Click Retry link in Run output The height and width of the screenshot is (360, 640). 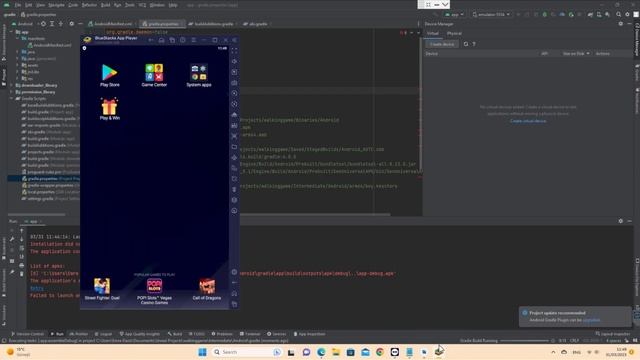pyautogui.click(x=37, y=288)
